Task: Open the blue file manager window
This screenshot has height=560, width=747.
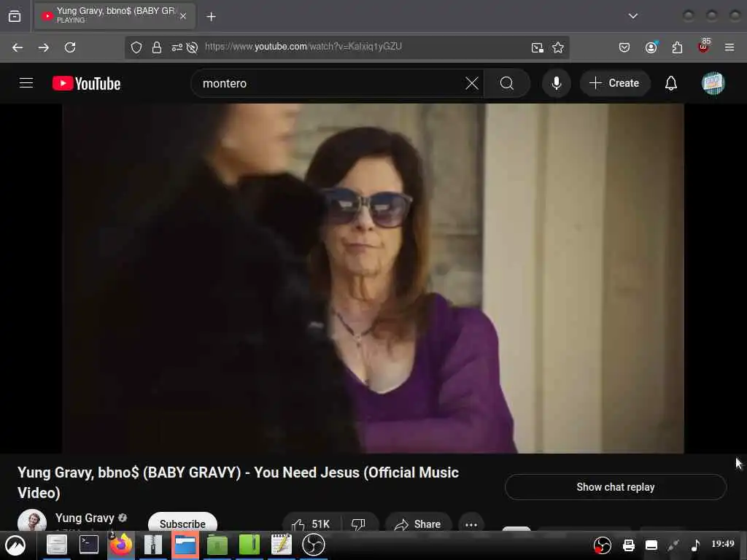Action: (185, 545)
